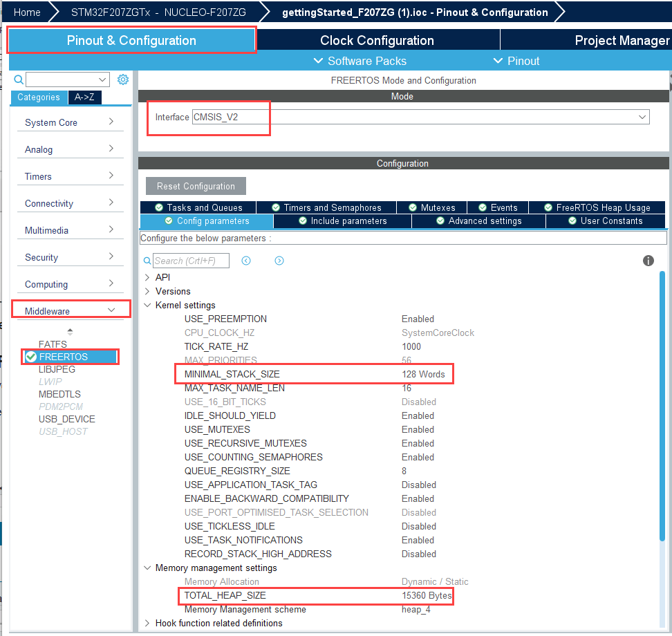Viewport: 672px width, 636px height.
Task: Select the A->Z sorting tab
Action: [84, 97]
